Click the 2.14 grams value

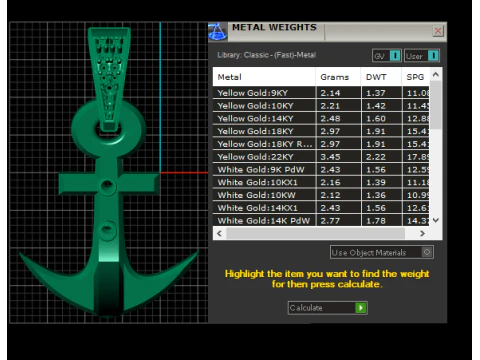click(x=330, y=93)
